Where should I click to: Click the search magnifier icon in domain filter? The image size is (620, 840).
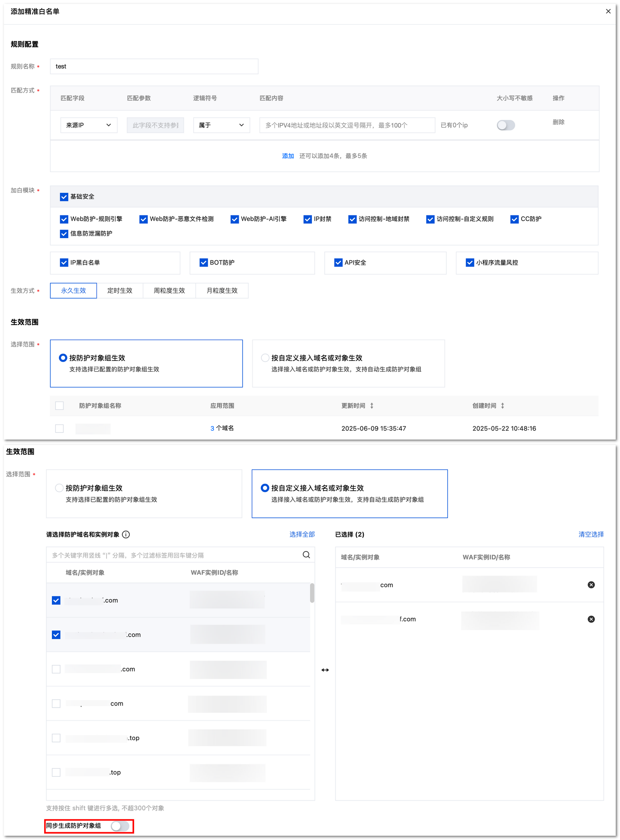click(x=306, y=555)
